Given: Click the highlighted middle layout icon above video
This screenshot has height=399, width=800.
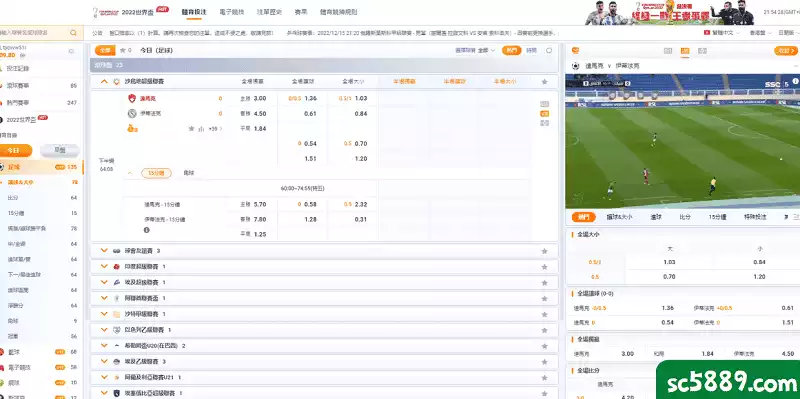Looking at the screenshot, I should coord(685,51).
